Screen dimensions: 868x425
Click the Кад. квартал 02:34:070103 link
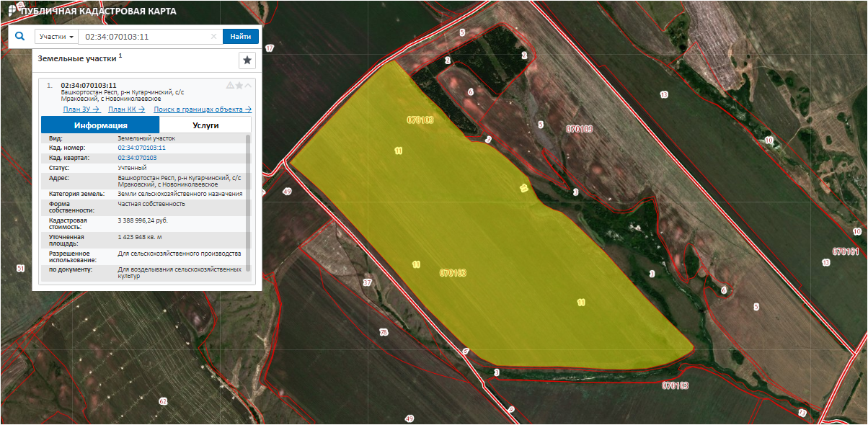137,157
